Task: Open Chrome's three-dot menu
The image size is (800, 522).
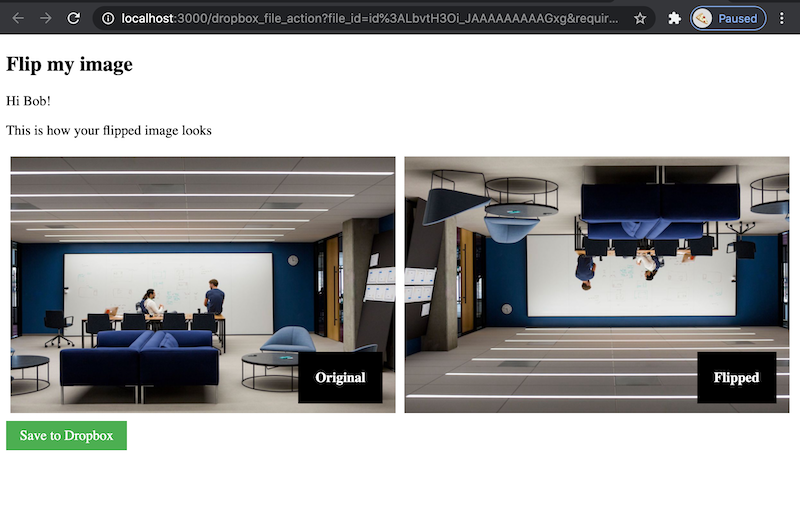Action: point(782,18)
